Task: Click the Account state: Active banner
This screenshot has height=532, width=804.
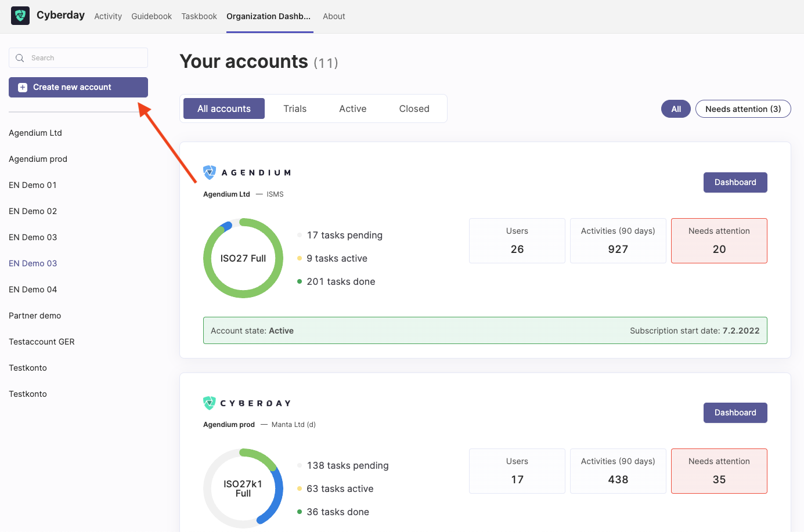Action: point(485,330)
